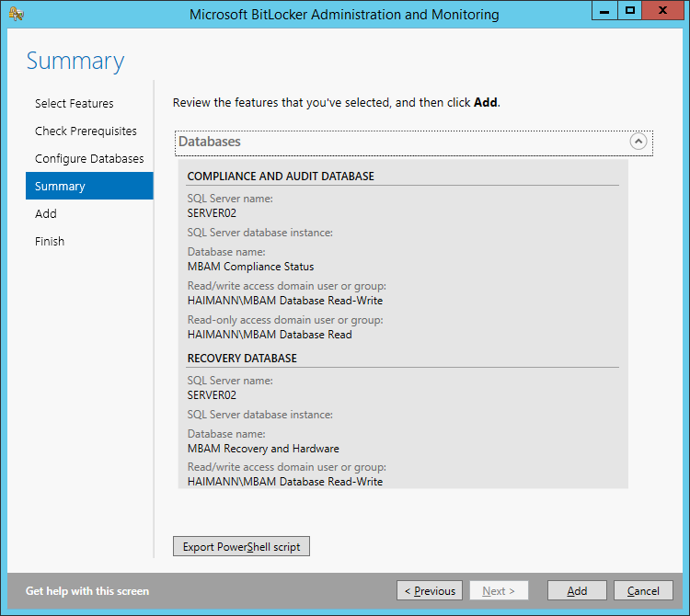Click the review features instruction text
The height and width of the screenshot is (616, 690).
(336, 102)
